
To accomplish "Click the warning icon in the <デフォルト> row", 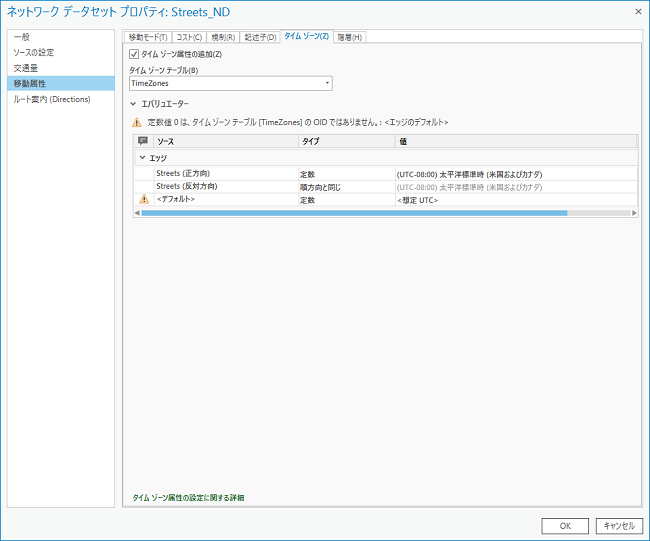I will pos(143,200).
